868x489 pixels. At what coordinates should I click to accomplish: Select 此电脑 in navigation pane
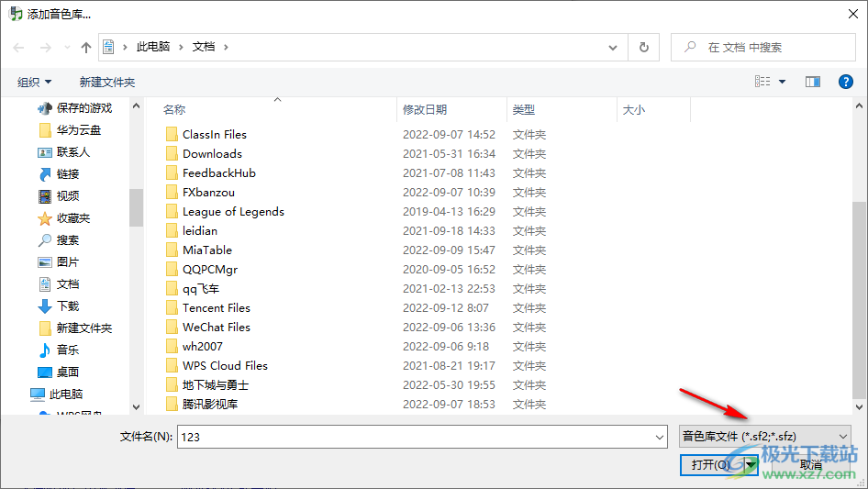(57, 395)
